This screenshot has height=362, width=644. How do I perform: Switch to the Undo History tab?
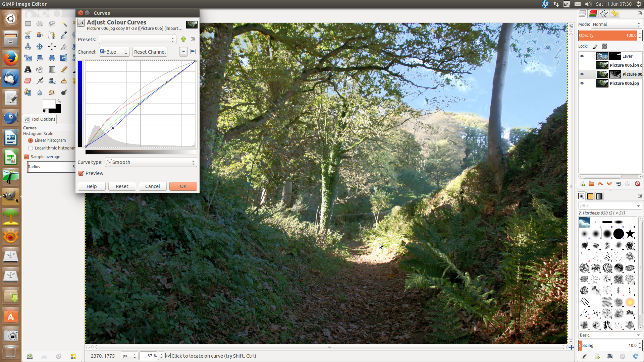click(x=614, y=13)
